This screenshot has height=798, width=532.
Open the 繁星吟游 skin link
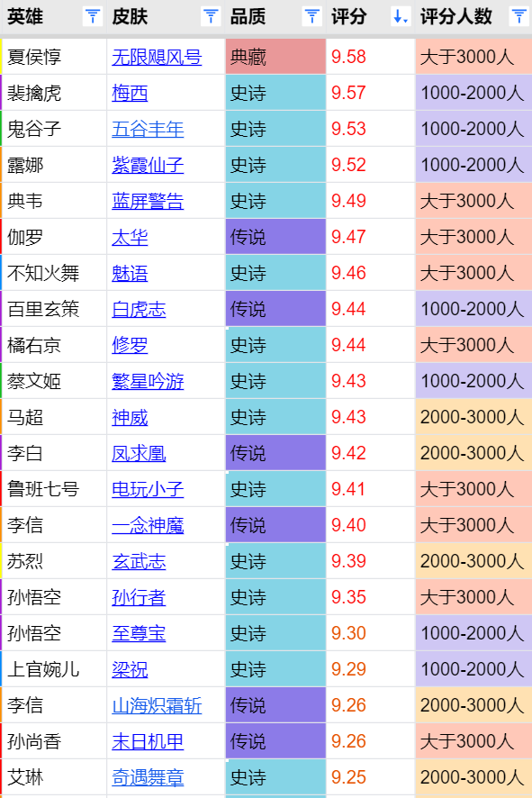coord(148,382)
